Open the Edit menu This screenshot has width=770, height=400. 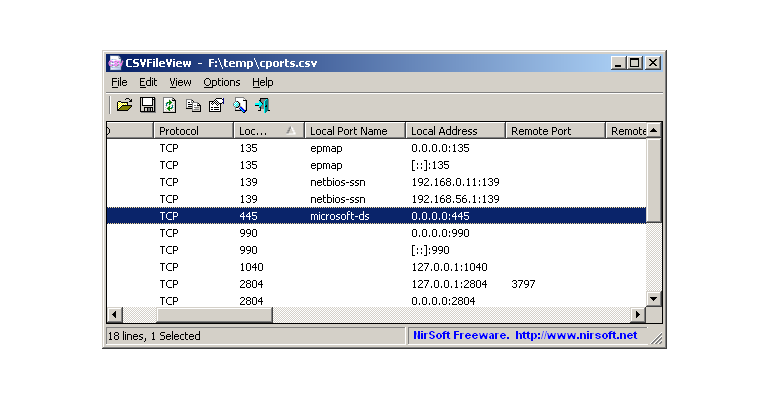click(x=148, y=82)
